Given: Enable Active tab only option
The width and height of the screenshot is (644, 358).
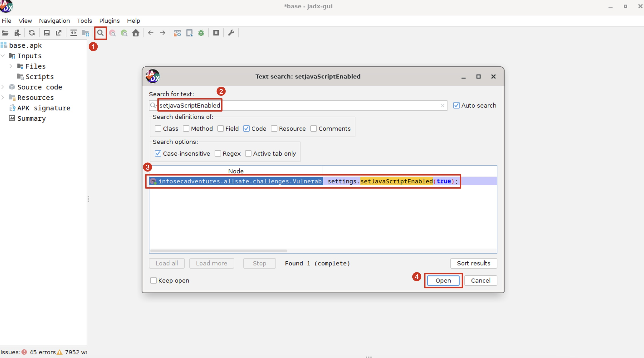Looking at the screenshot, I should pos(248,154).
